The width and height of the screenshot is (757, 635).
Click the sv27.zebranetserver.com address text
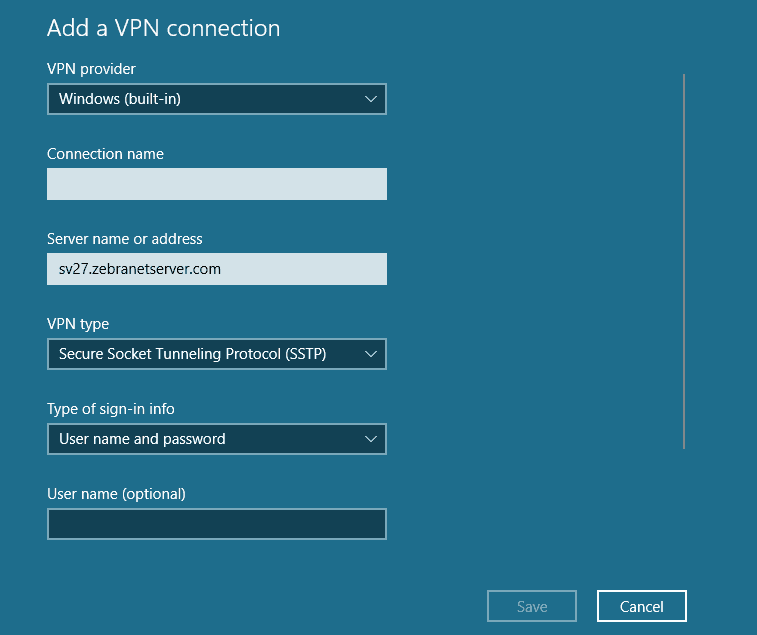[x=139, y=269]
